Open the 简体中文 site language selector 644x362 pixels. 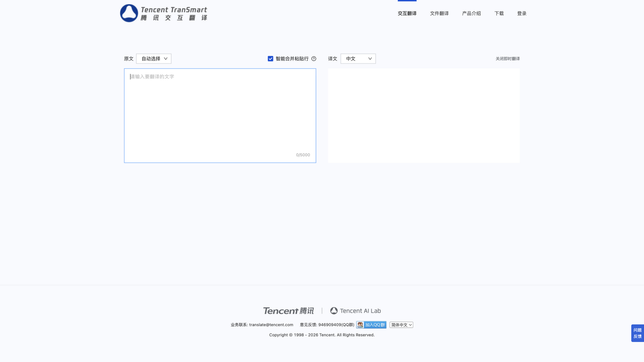401,325
